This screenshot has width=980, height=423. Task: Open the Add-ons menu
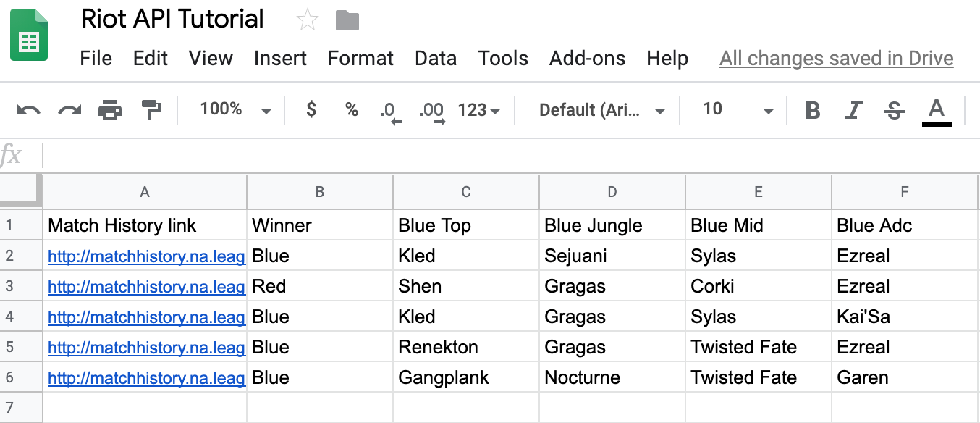click(x=588, y=59)
